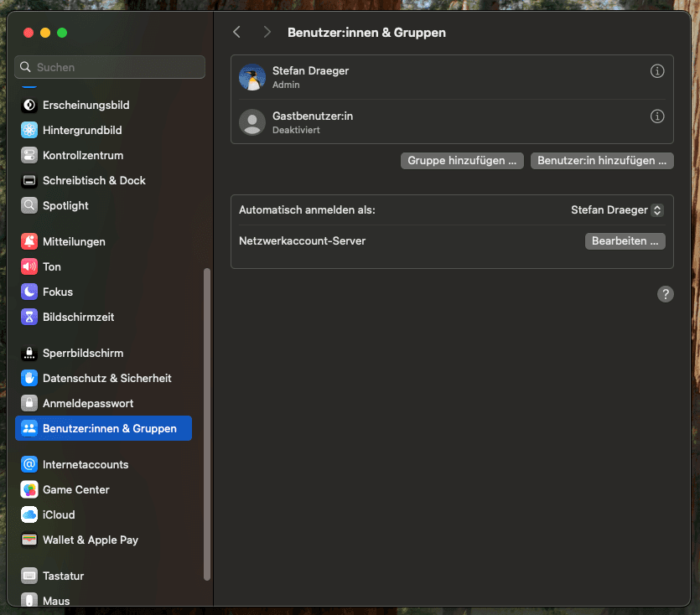This screenshot has height=615, width=700.
Task: Select the Mitteilungen sidebar icon
Action: (x=29, y=241)
